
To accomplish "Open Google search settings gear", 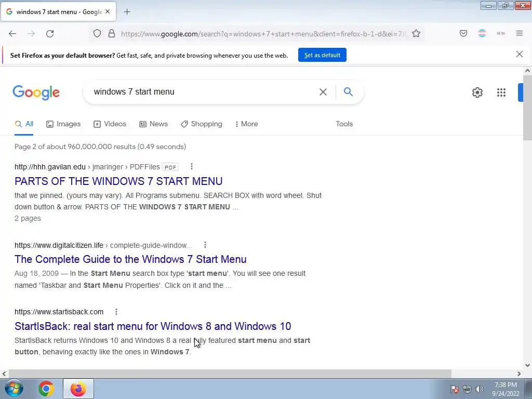I will coord(477,92).
